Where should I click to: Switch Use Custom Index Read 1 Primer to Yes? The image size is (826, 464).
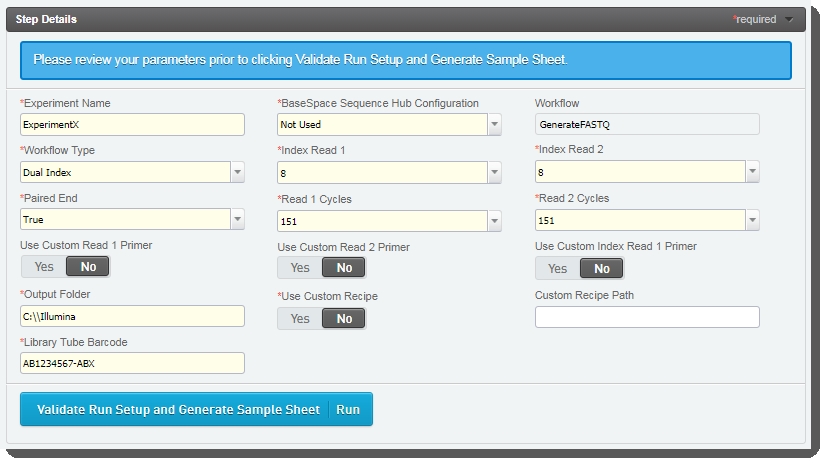[558, 268]
